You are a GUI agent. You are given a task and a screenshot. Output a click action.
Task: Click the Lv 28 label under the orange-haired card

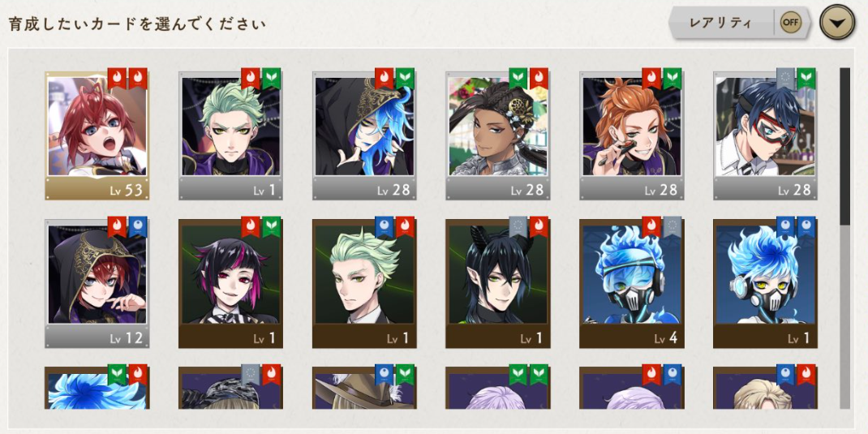pos(661,191)
